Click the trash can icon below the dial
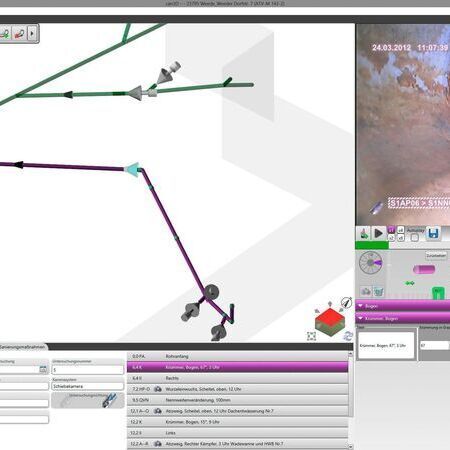 pos(378,292)
